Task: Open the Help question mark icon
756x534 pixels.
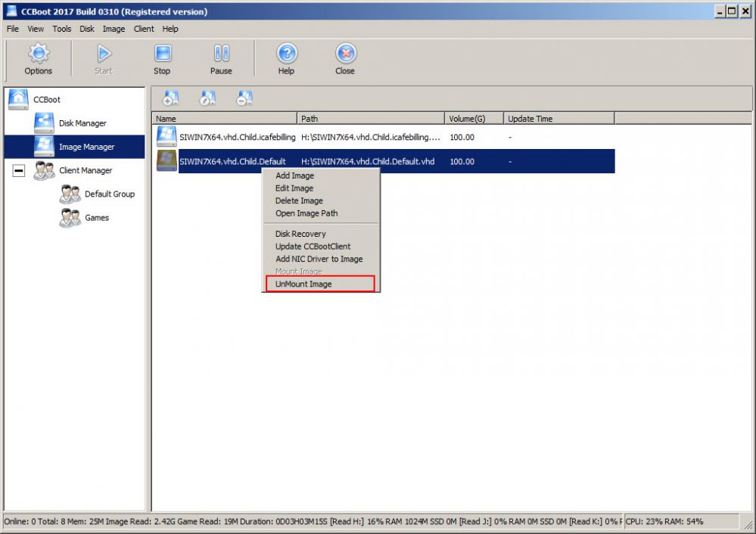Action: pyautogui.click(x=287, y=54)
